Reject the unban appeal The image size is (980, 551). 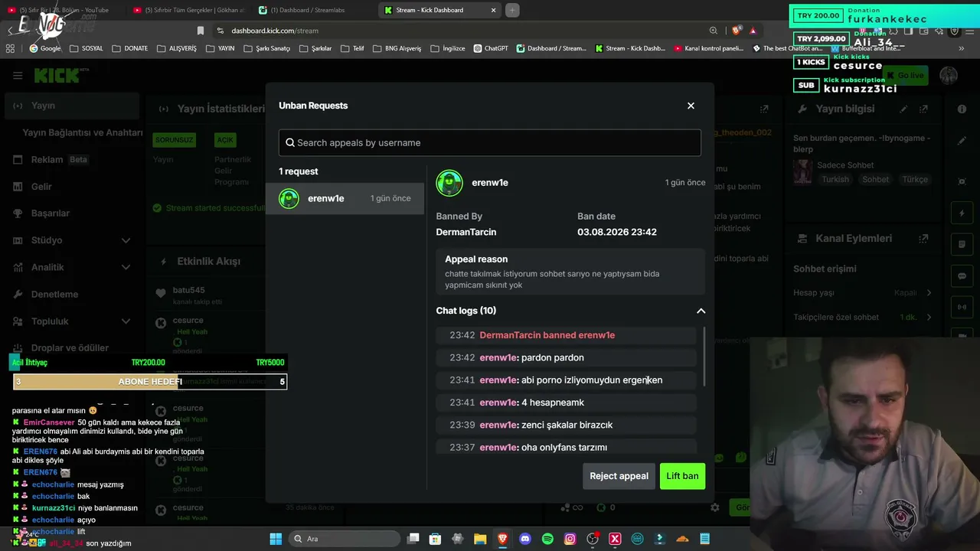[x=619, y=476]
